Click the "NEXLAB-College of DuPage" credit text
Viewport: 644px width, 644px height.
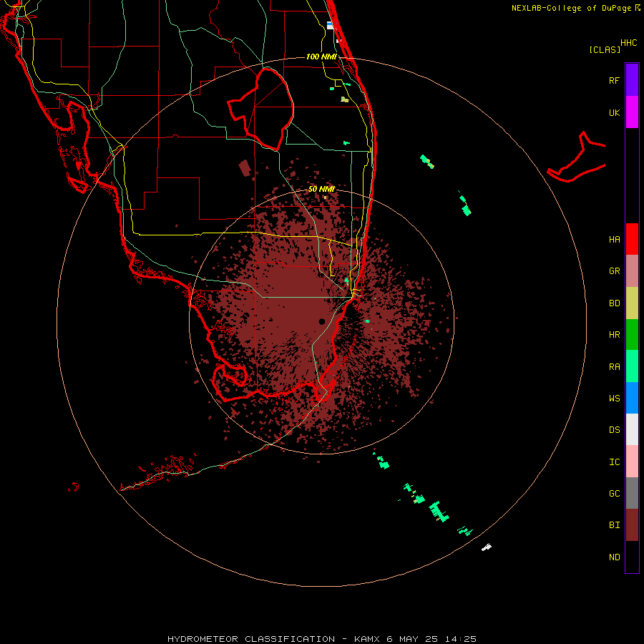(x=571, y=8)
